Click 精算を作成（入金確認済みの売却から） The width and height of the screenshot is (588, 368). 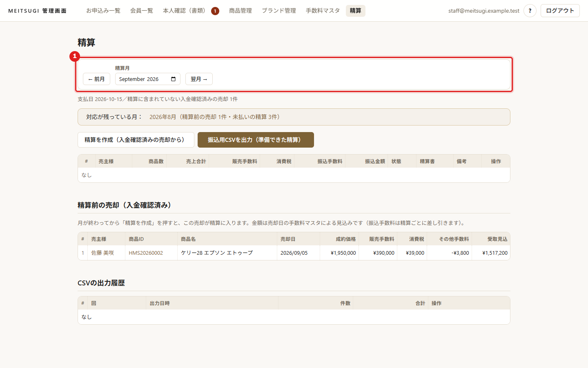pyautogui.click(x=136, y=140)
